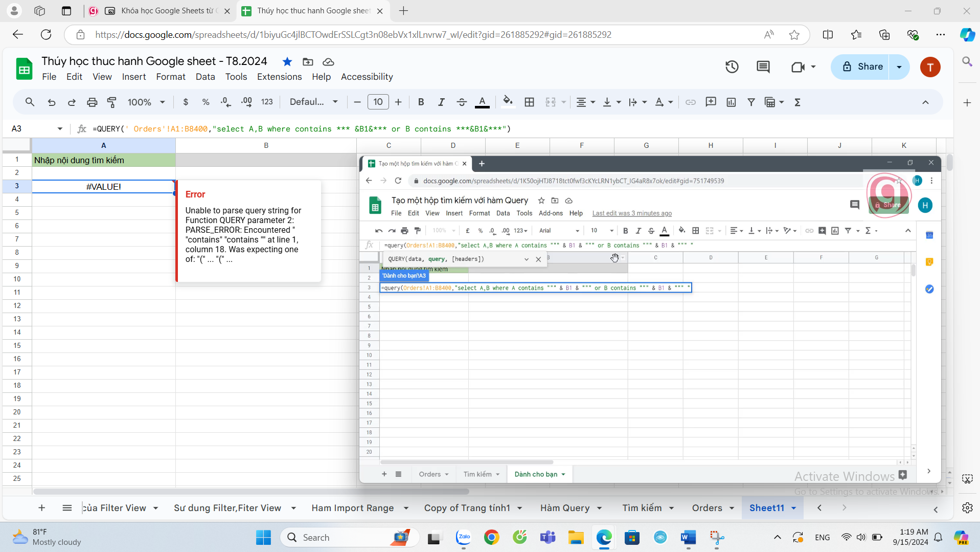
Task: Open the Extensions menu
Action: coord(279,77)
